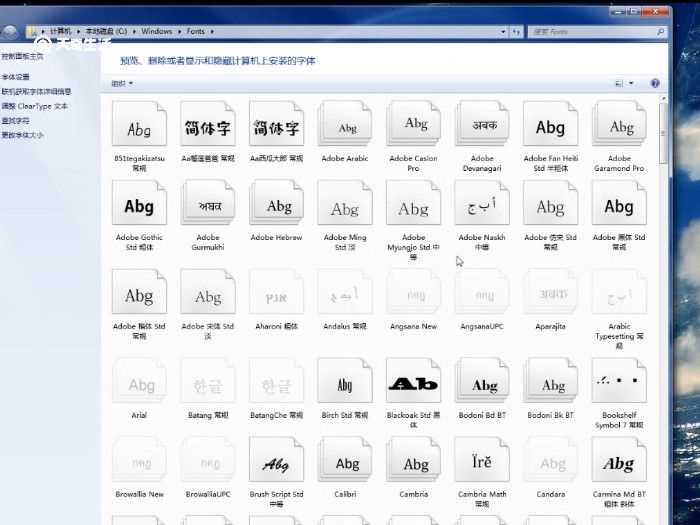Click the change view icon
This screenshot has height=525, width=700.
[x=619, y=83]
